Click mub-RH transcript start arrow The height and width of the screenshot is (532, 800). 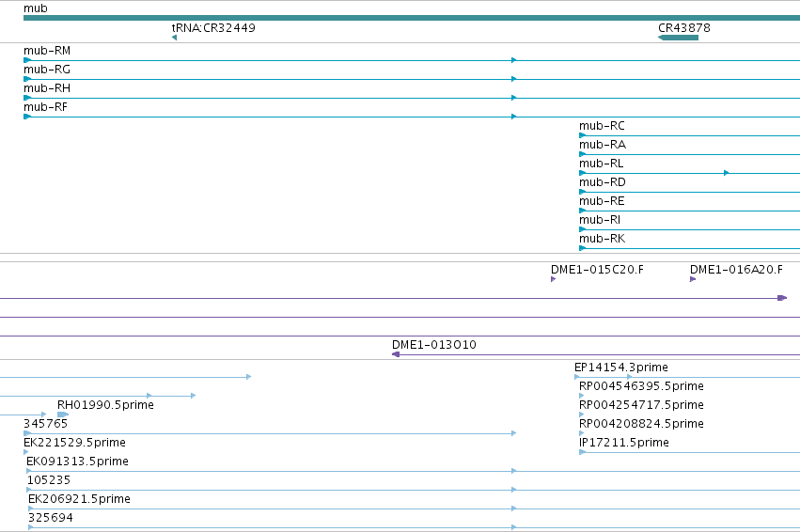point(27,98)
